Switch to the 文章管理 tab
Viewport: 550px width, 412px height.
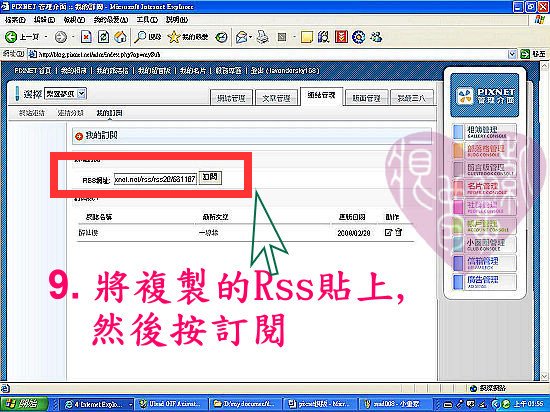pos(276,98)
